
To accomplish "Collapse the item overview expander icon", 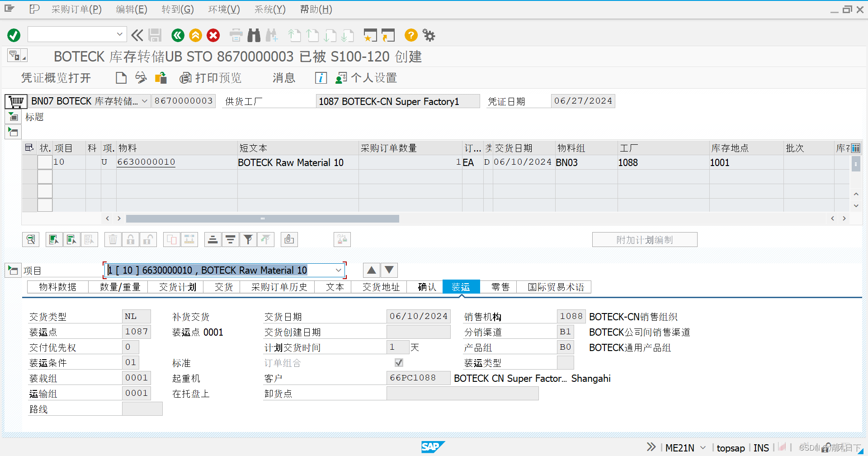I will (x=13, y=132).
